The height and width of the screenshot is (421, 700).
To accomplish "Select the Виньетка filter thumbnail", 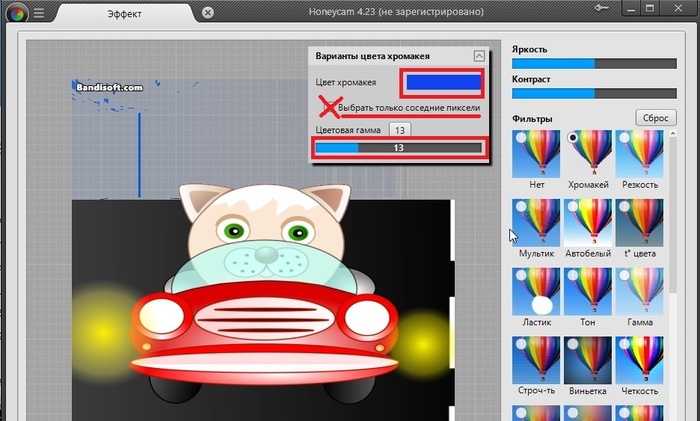I will (x=588, y=360).
